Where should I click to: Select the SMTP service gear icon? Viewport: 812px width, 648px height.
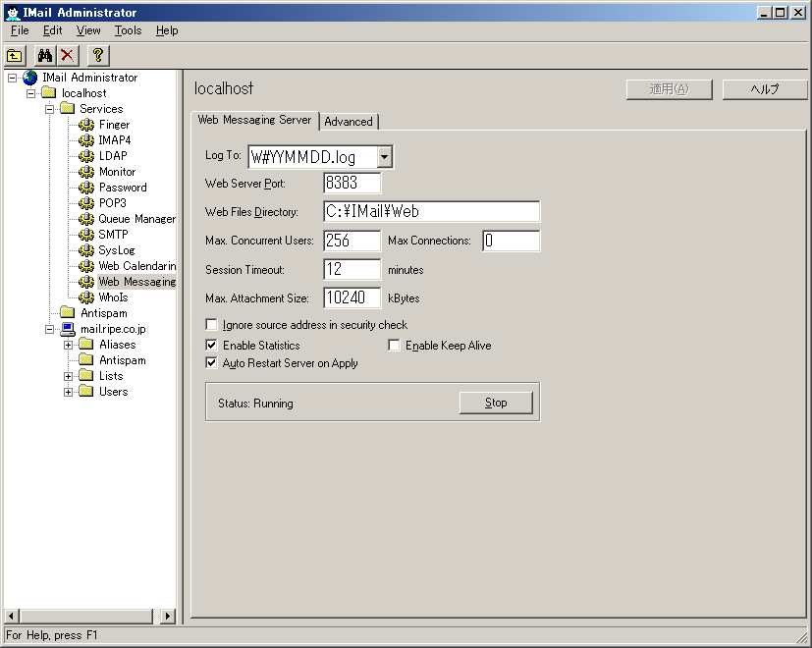(86, 235)
